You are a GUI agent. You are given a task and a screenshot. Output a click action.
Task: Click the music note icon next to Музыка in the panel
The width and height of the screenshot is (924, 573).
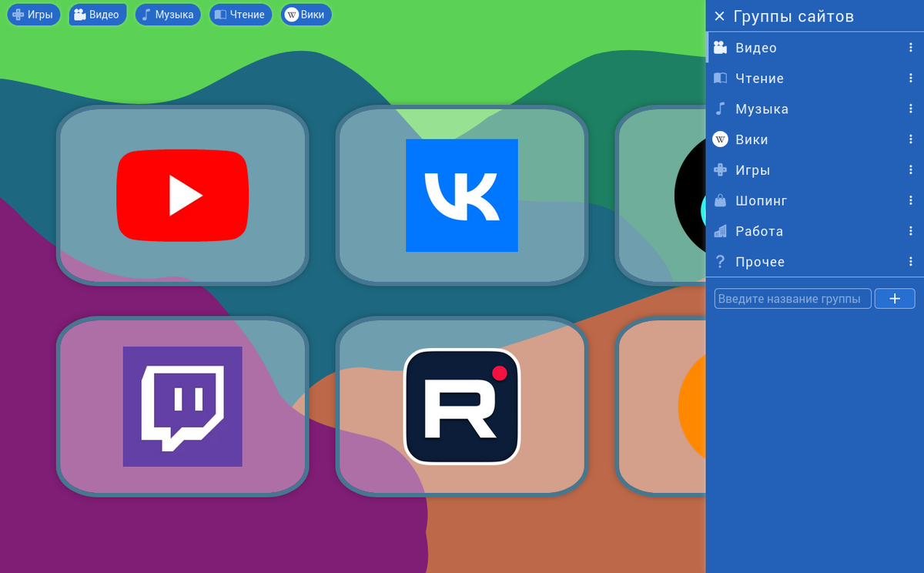(720, 109)
